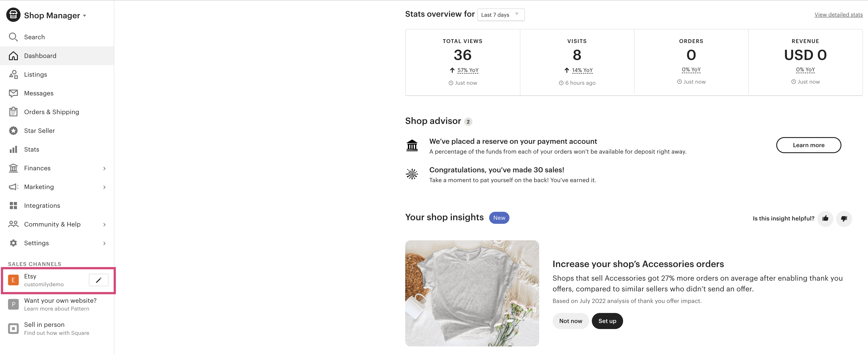Click the Star Seller badge icon
This screenshot has height=354, width=868.
(13, 131)
